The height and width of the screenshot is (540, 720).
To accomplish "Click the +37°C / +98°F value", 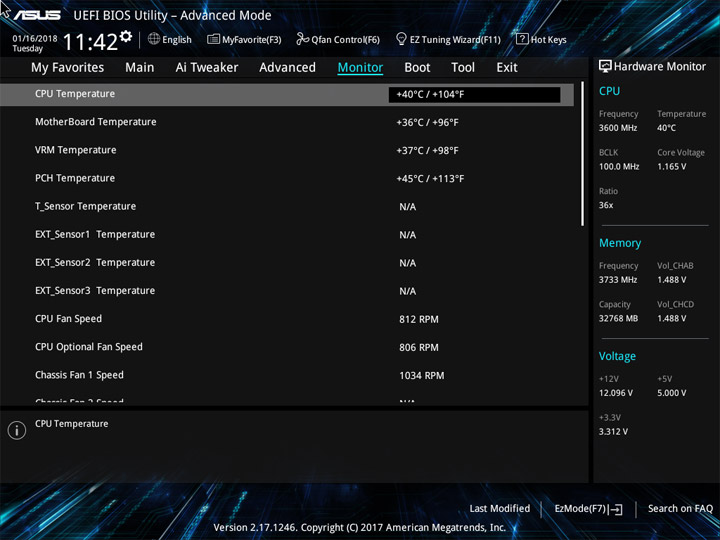I will point(428,151).
